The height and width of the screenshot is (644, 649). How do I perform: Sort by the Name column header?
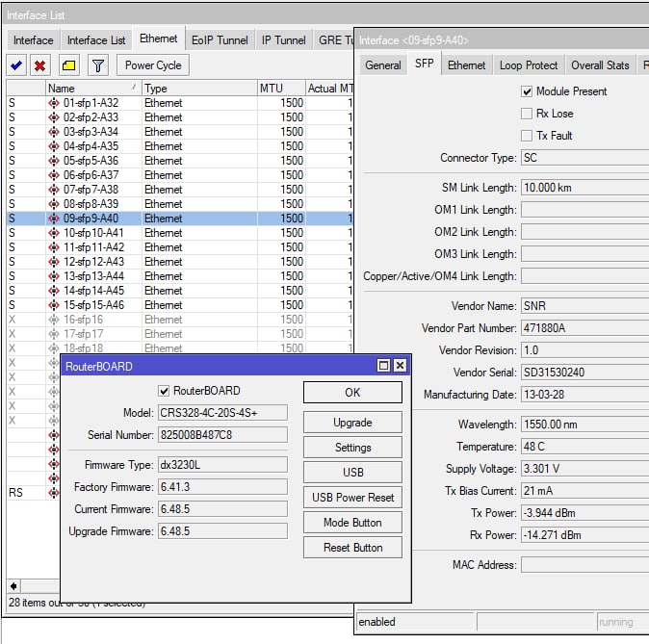[93, 89]
